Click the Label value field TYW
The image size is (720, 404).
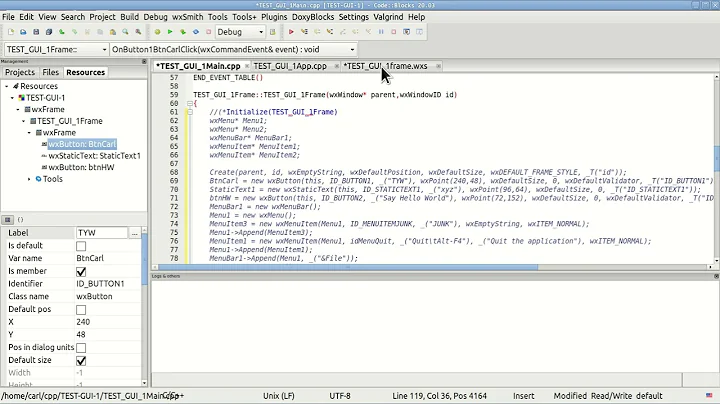tap(102, 233)
